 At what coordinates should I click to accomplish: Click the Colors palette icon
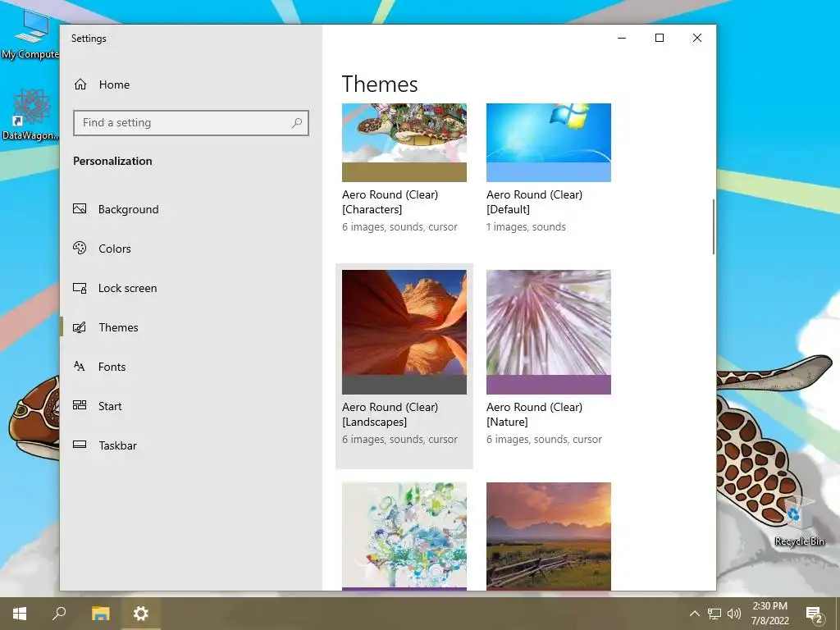80,248
